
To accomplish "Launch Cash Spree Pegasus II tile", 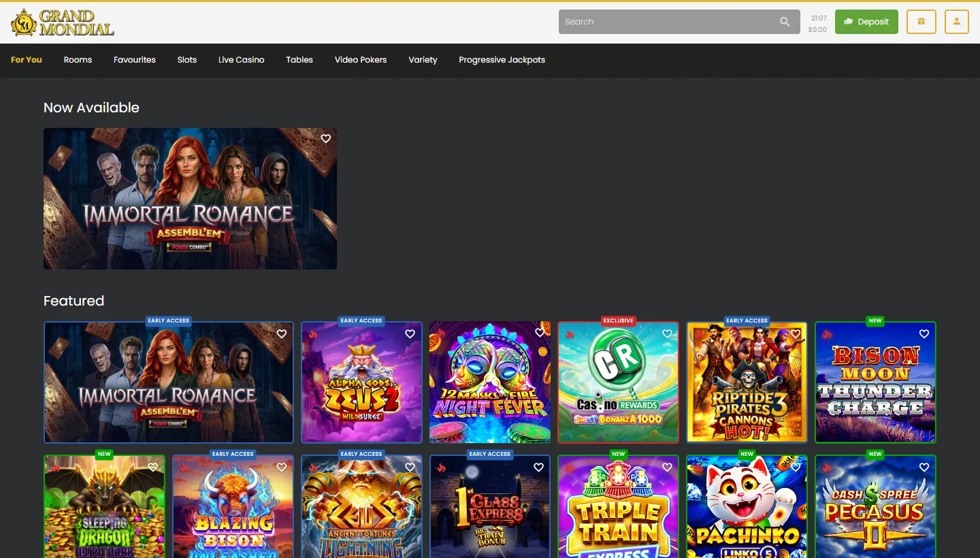I will click(875, 506).
